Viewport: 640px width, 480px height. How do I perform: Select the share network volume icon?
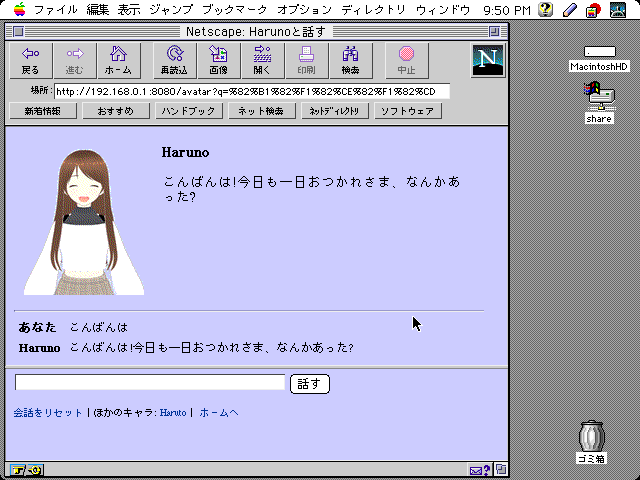pos(599,103)
